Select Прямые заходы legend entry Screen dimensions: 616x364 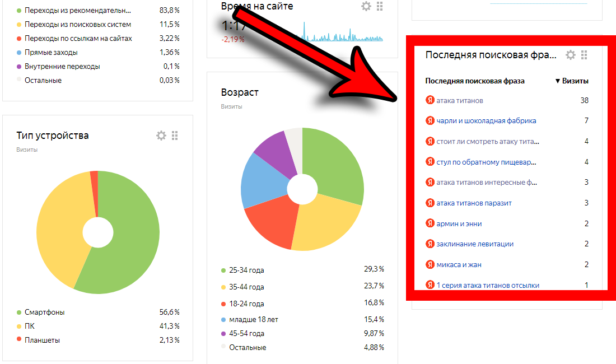[51, 53]
